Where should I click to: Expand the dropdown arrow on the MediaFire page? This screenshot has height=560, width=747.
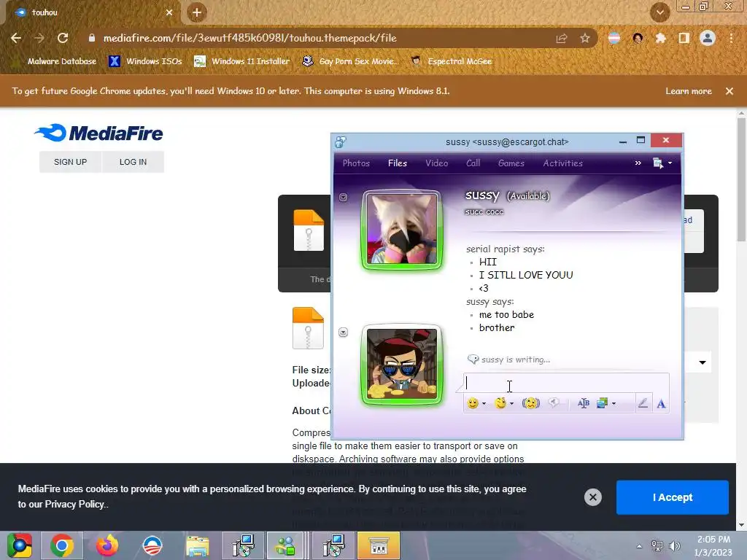tap(703, 363)
